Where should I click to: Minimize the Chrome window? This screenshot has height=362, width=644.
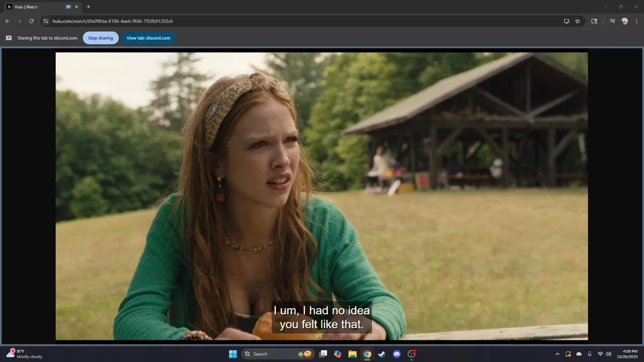click(x=605, y=7)
